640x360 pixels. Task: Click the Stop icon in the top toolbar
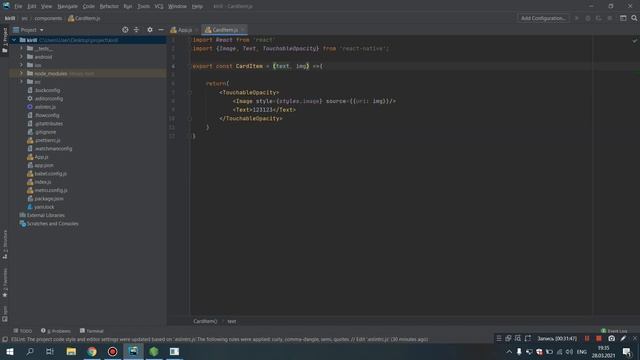[610, 18]
